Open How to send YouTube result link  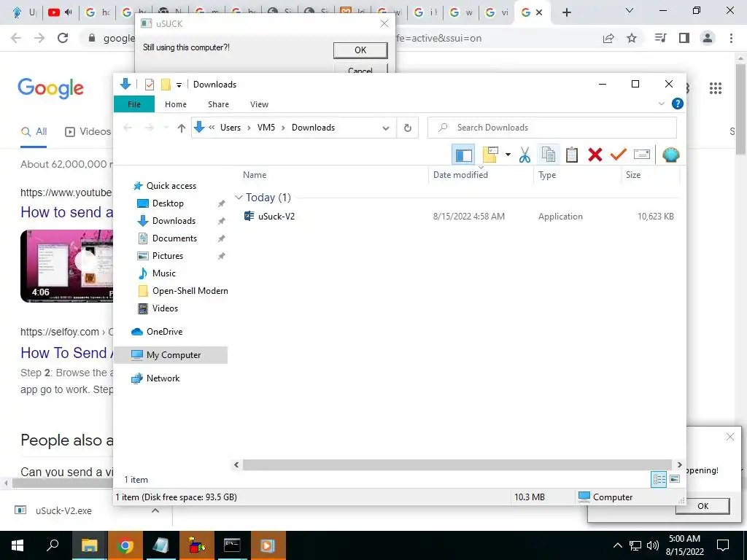(x=66, y=212)
